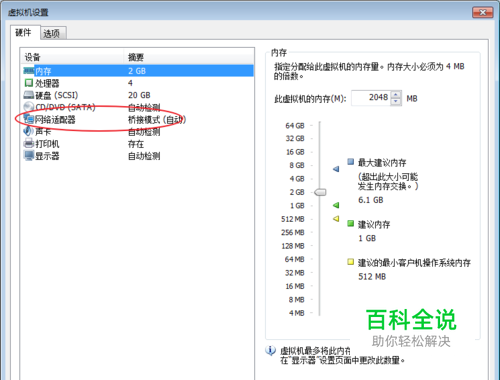
Task: Click the blue maximum recommended memory marker
Action: click(x=336, y=169)
